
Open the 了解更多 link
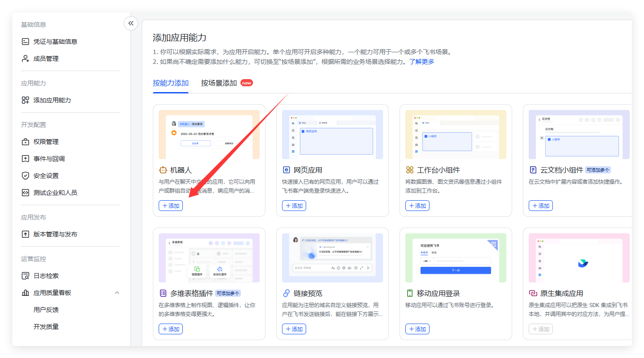pyautogui.click(x=421, y=62)
